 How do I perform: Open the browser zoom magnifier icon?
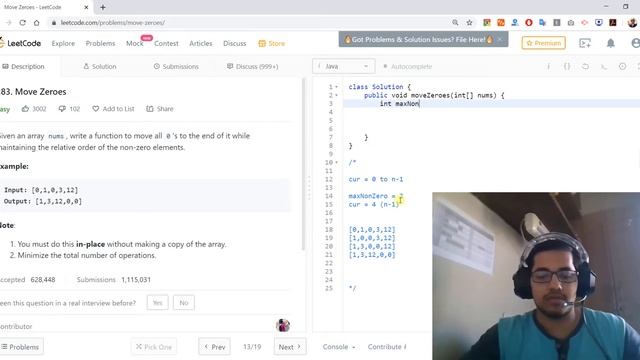455,22
